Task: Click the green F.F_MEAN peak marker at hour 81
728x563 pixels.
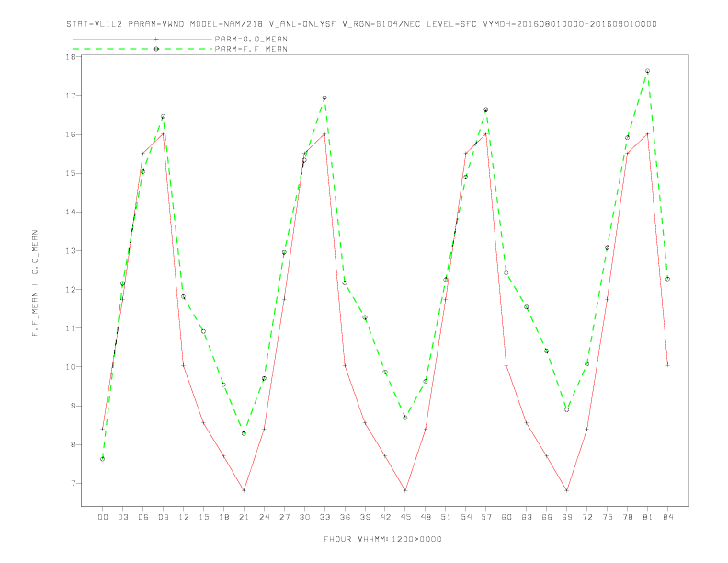Action: click(x=648, y=71)
